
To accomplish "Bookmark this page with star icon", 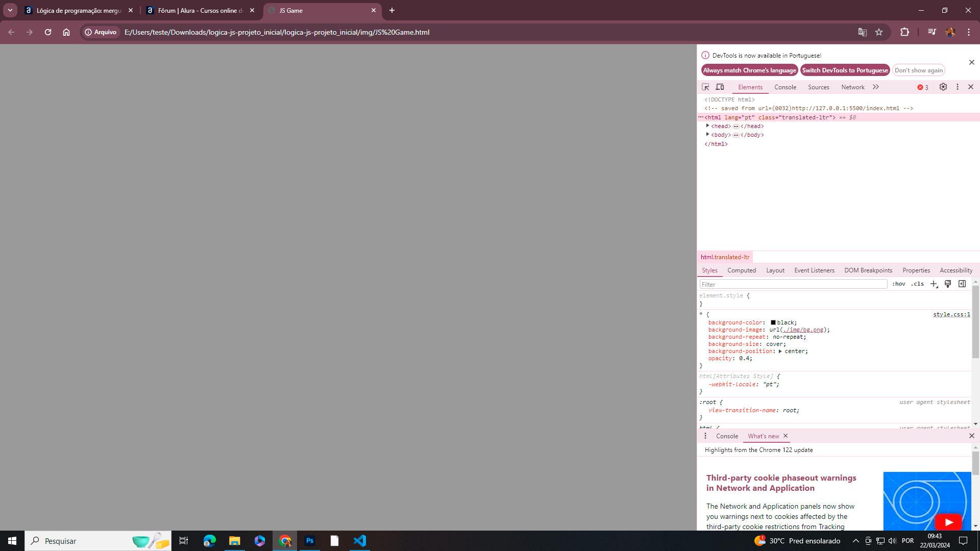I will pos(879,32).
